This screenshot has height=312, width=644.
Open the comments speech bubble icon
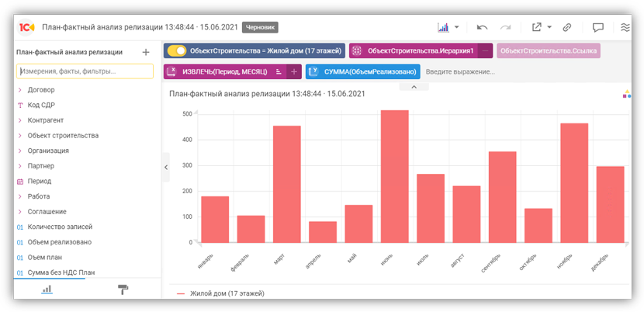(598, 27)
